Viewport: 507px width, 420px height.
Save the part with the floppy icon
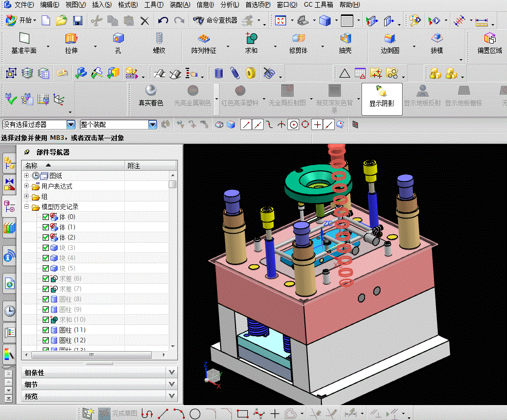(78, 21)
